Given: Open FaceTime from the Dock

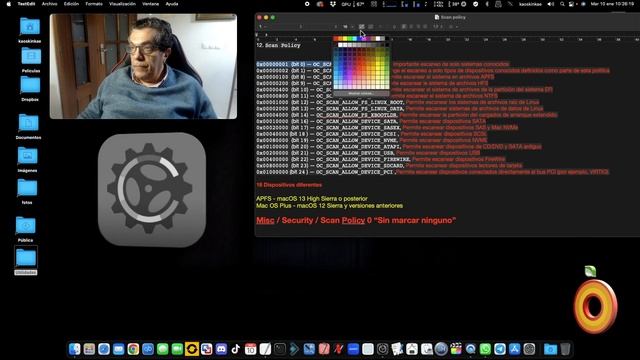Looking at the screenshot, I should tap(177, 349).
